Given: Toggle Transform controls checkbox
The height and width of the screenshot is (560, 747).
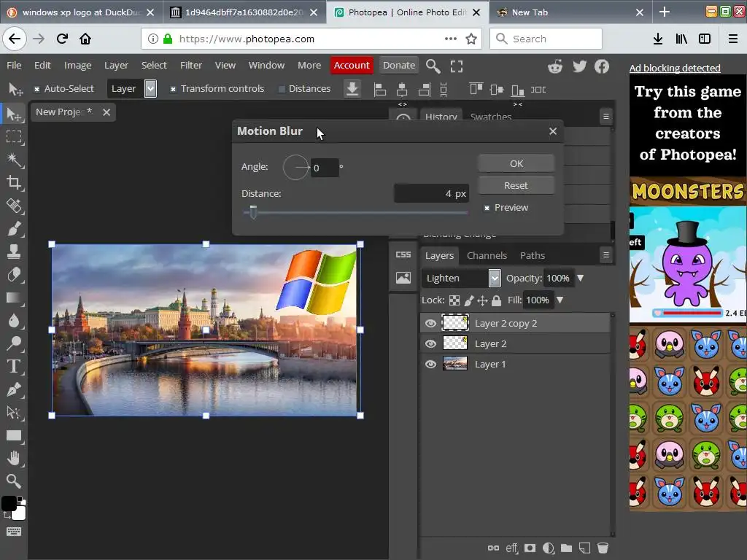Looking at the screenshot, I should pyautogui.click(x=173, y=89).
